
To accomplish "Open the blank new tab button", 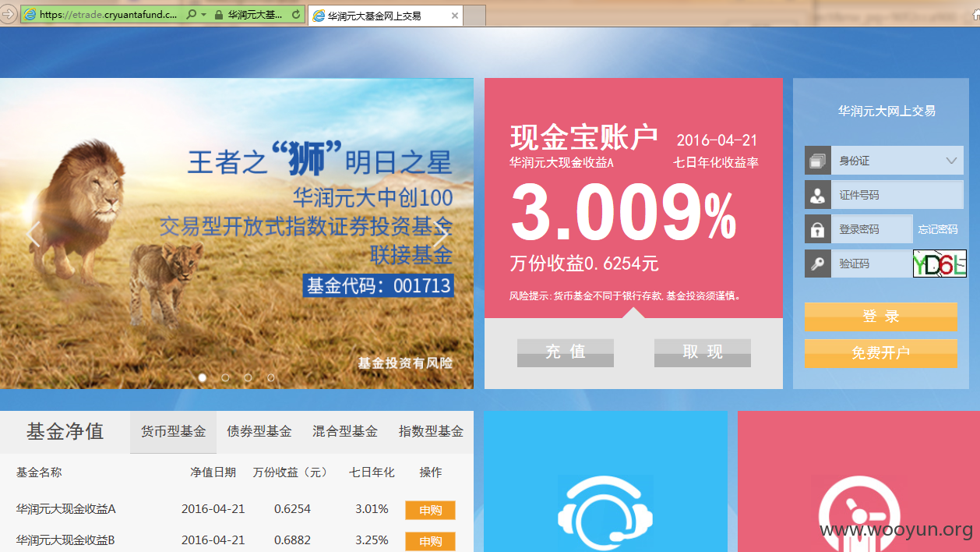I will [x=474, y=16].
